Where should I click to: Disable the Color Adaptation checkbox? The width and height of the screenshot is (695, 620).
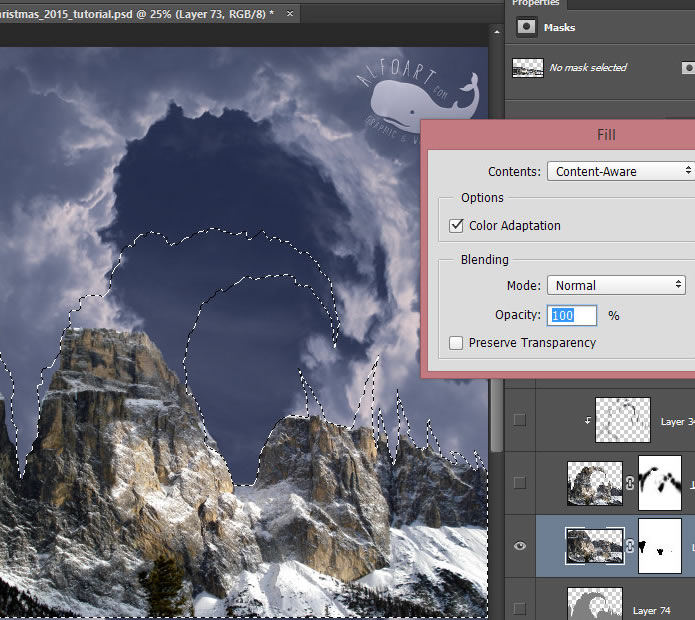[x=457, y=226]
